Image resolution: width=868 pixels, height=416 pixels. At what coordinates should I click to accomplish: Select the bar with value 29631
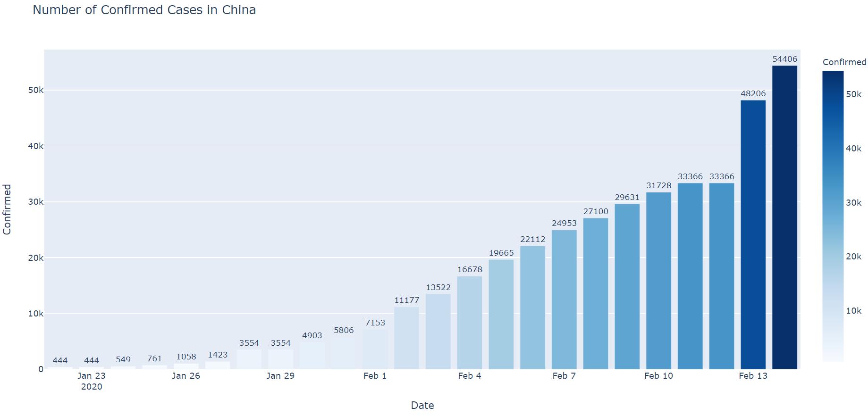pos(627,286)
